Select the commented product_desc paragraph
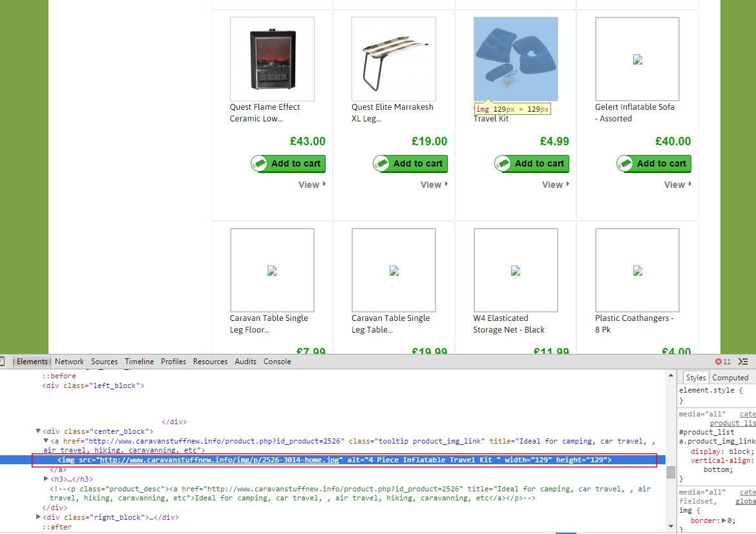 (x=350, y=493)
